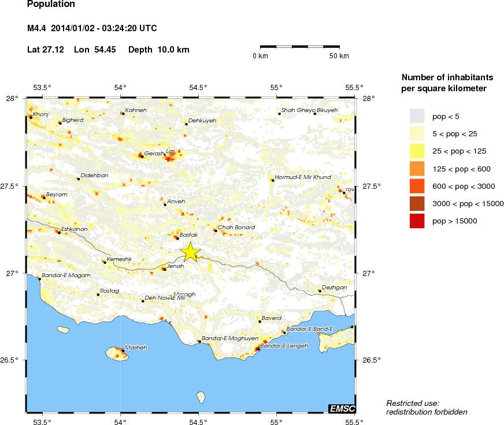Screen dimensions: 504x425
Task: Click the red 'pop > 15000' swatch
Action: (417, 221)
